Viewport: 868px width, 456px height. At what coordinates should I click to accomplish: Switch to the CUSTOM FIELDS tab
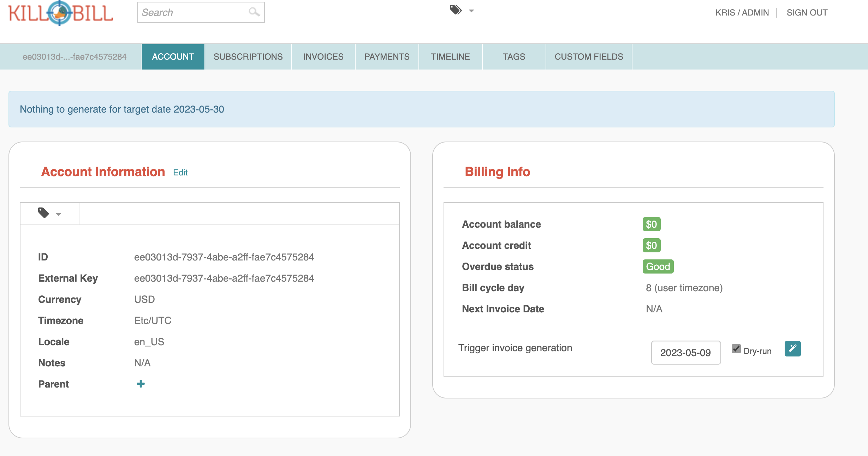pos(589,56)
